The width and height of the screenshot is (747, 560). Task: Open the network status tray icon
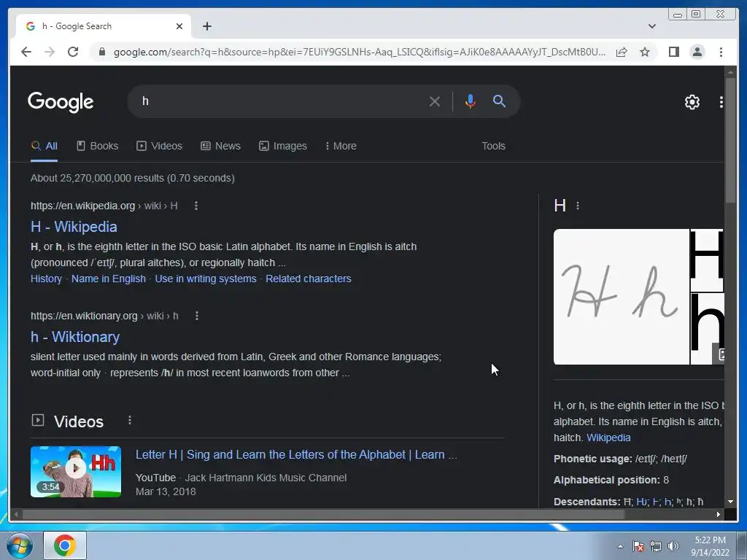(x=656, y=546)
